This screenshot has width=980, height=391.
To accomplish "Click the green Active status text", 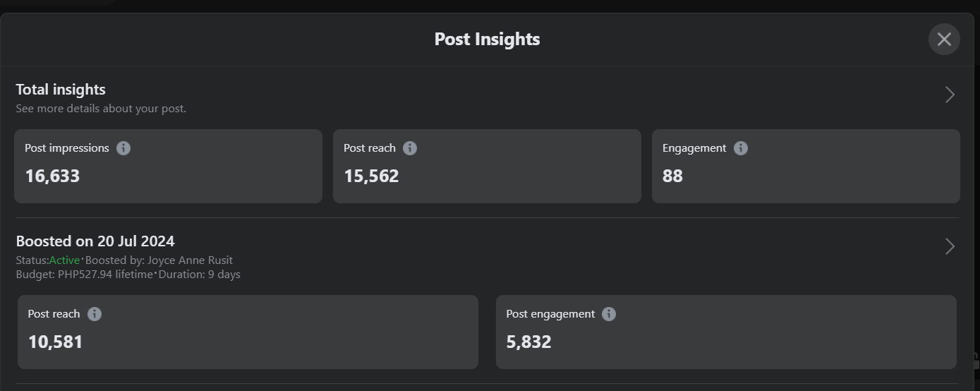I will click(x=64, y=260).
